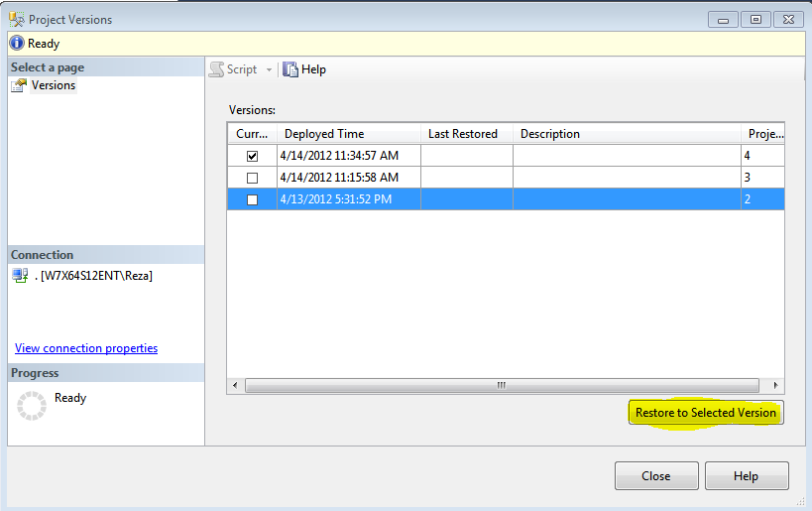This screenshot has width=812, height=511.
Task: Click the server connection icon
Action: point(19,276)
